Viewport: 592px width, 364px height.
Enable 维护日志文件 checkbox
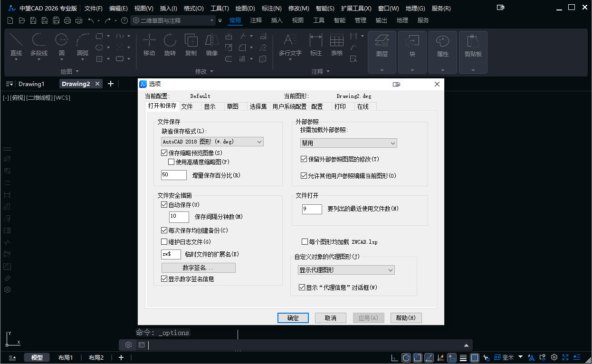coord(164,242)
